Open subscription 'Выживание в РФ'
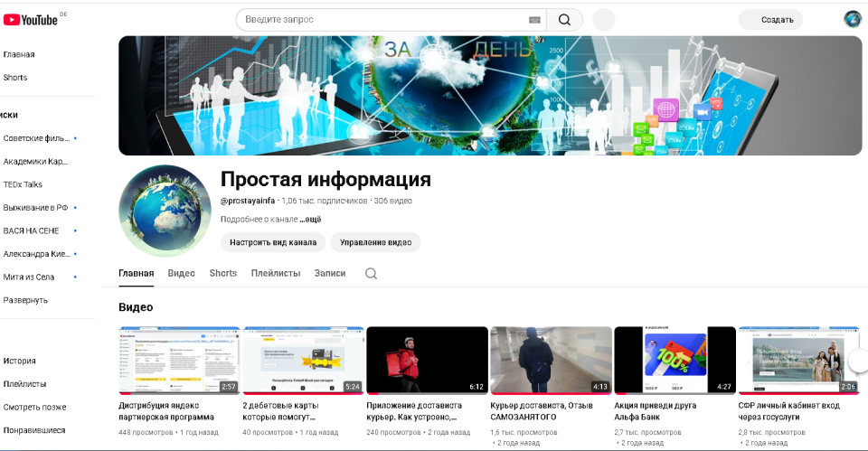The width and height of the screenshot is (868, 451). [x=35, y=208]
